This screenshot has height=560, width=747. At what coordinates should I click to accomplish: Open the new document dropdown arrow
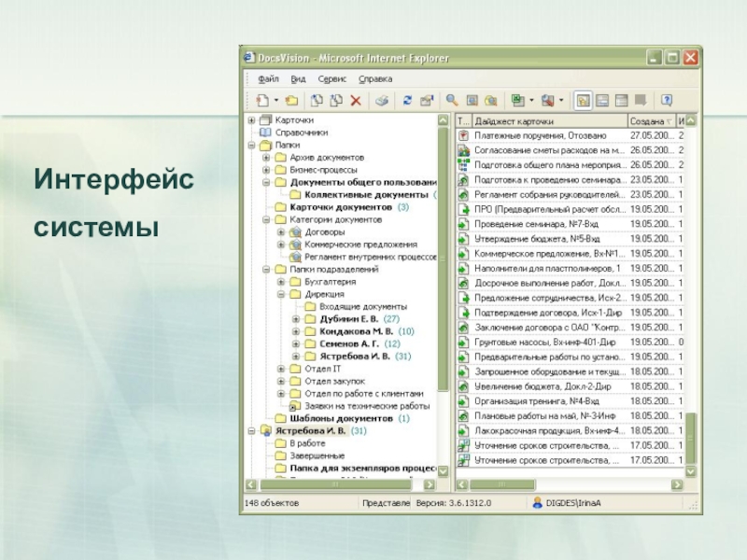(276, 100)
